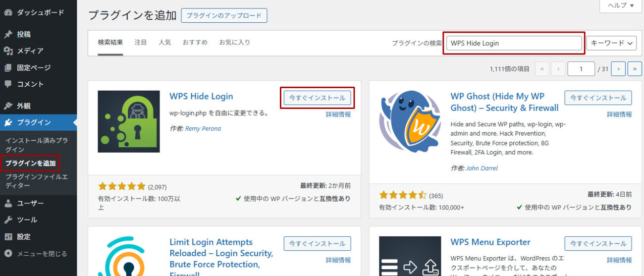Click the プラグインのアップロード button

click(x=224, y=15)
